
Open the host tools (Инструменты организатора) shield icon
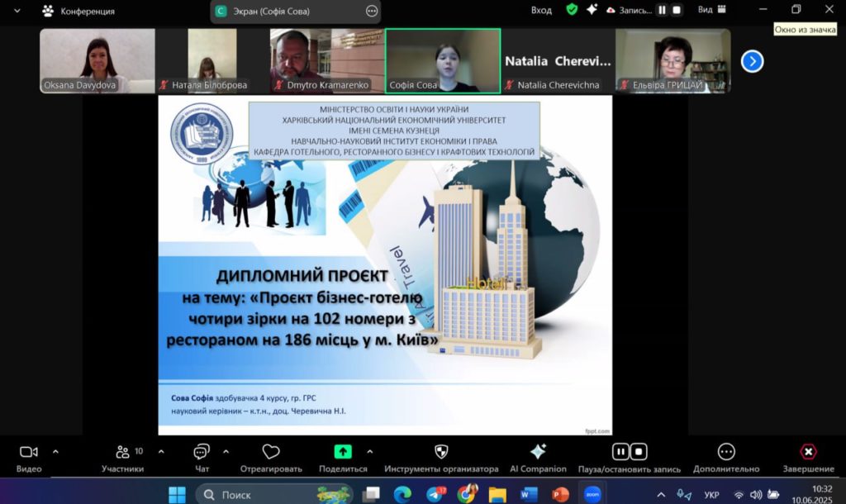coord(441,452)
